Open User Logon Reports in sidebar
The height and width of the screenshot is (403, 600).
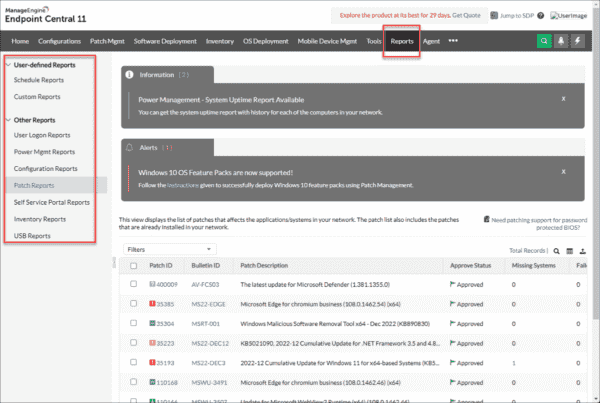click(x=42, y=135)
